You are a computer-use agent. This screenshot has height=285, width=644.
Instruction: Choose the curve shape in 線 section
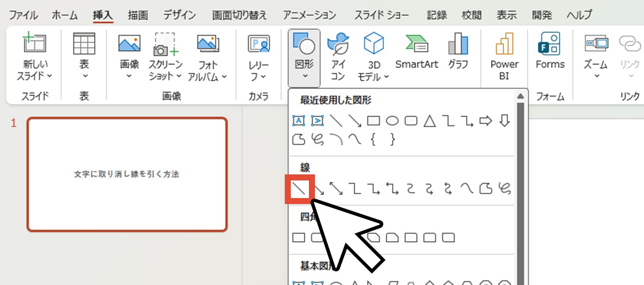pyautogui.click(x=467, y=188)
